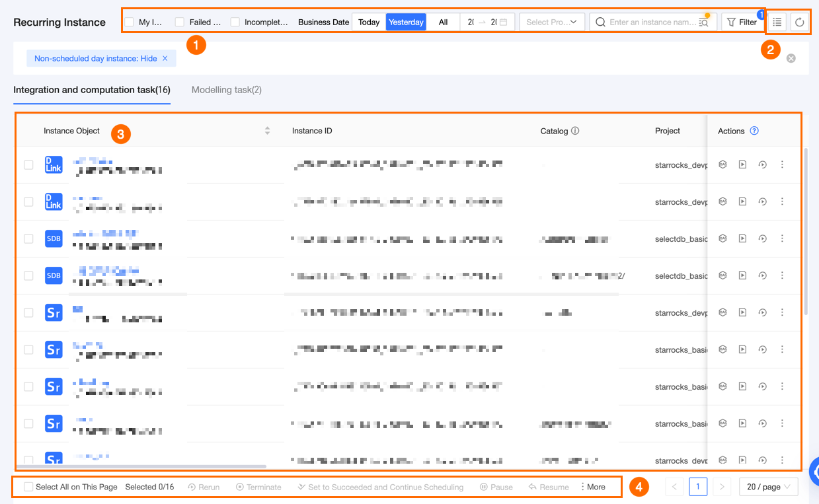The width and height of the screenshot is (819, 504).
Task: Click the instance name search field
Action: [x=652, y=22]
